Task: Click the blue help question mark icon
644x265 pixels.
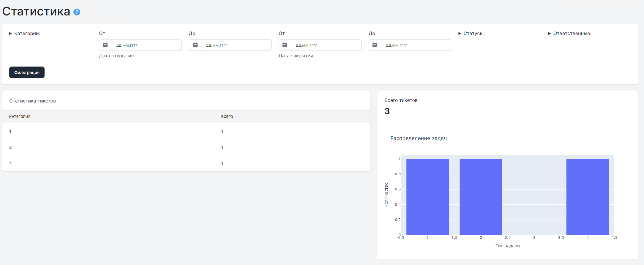Action: [x=77, y=12]
